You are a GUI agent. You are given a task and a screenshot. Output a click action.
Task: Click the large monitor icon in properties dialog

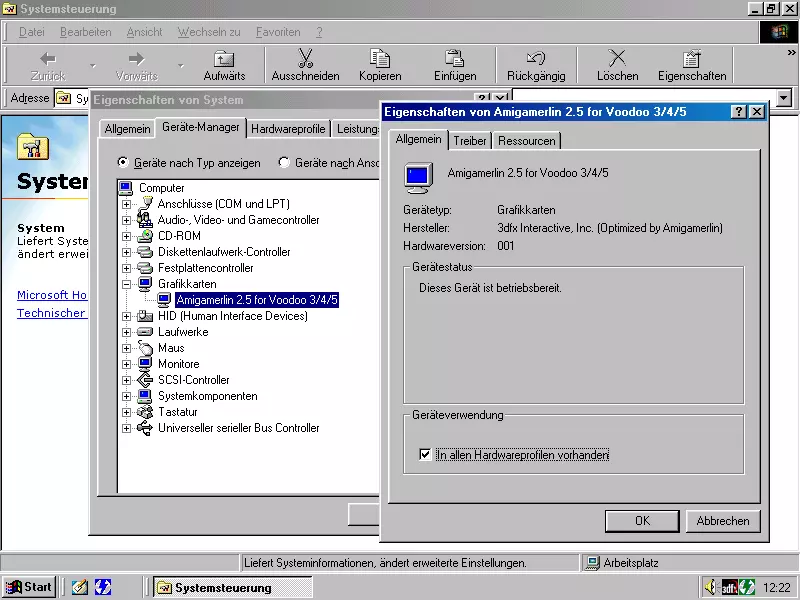[418, 178]
